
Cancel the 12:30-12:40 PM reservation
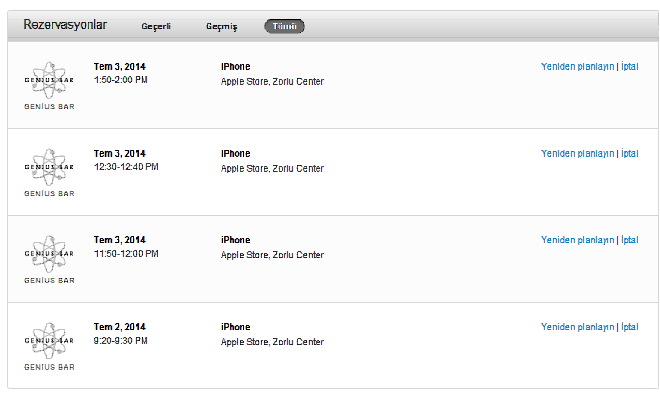pyautogui.click(x=630, y=154)
